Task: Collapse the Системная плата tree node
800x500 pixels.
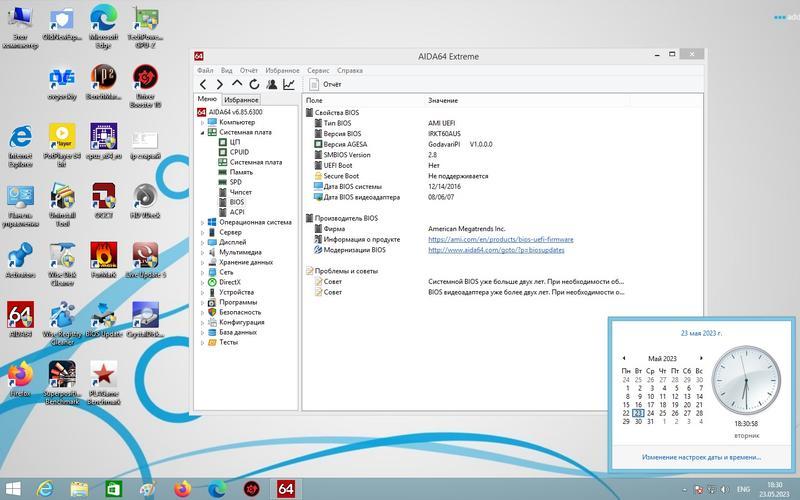Action: pyautogui.click(x=203, y=132)
